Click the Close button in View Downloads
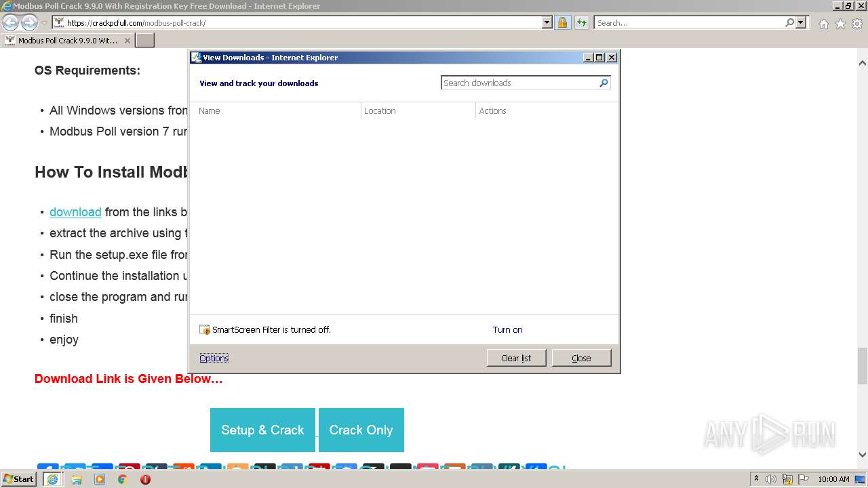The width and height of the screenshot is (868, 488). point(581,358)
